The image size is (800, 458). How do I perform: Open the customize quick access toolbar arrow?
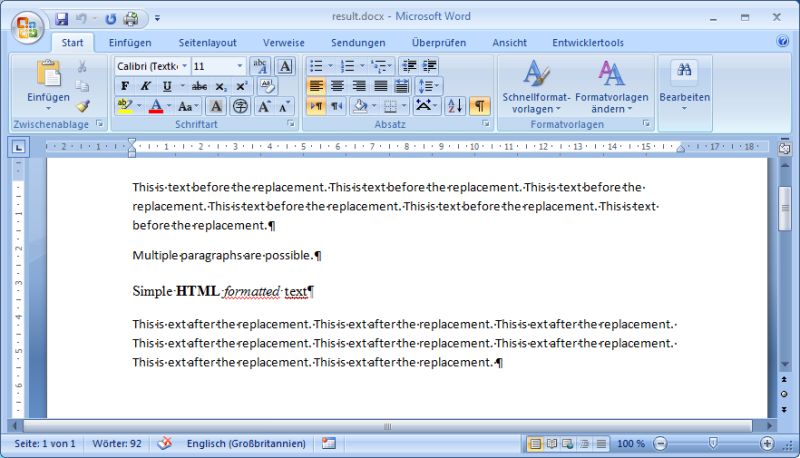[157, 18]
